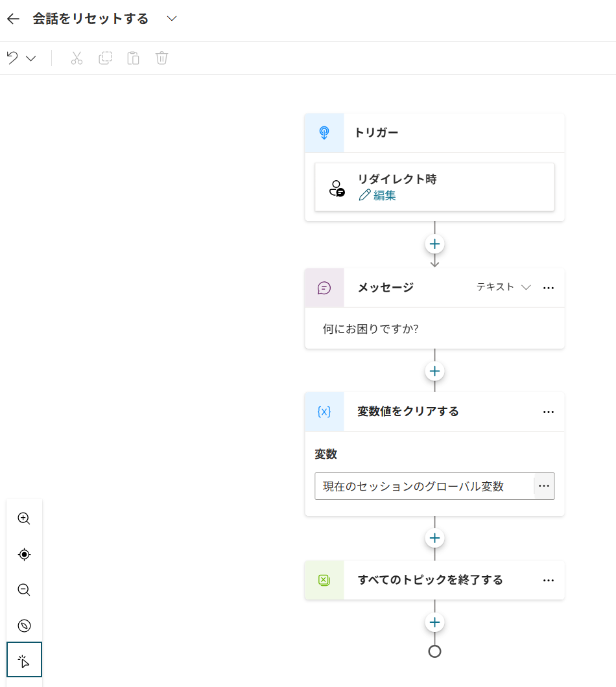Select the メッセージ node title
This screenshot has width=616, height=687.
pyautogui.click(x=386, y=288)
